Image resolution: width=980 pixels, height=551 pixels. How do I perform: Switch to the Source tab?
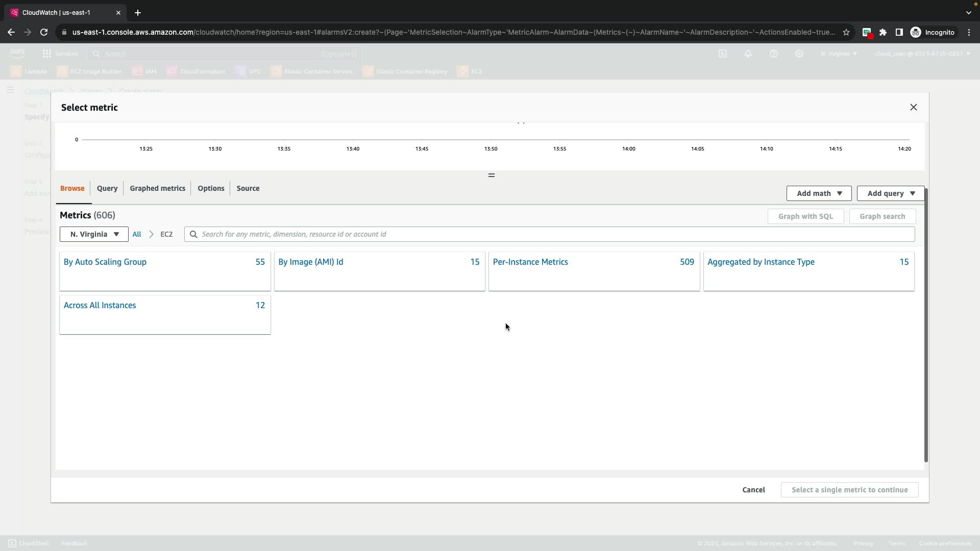coord(248,188)
